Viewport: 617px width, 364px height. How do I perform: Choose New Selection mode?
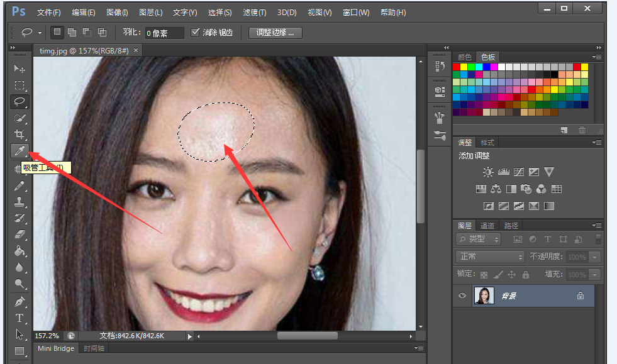click(57, 32)
